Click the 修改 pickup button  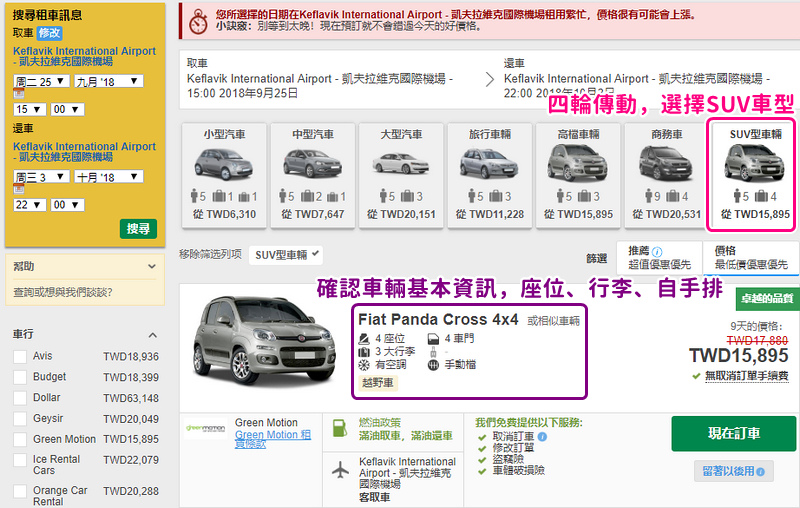click(49, 33)
